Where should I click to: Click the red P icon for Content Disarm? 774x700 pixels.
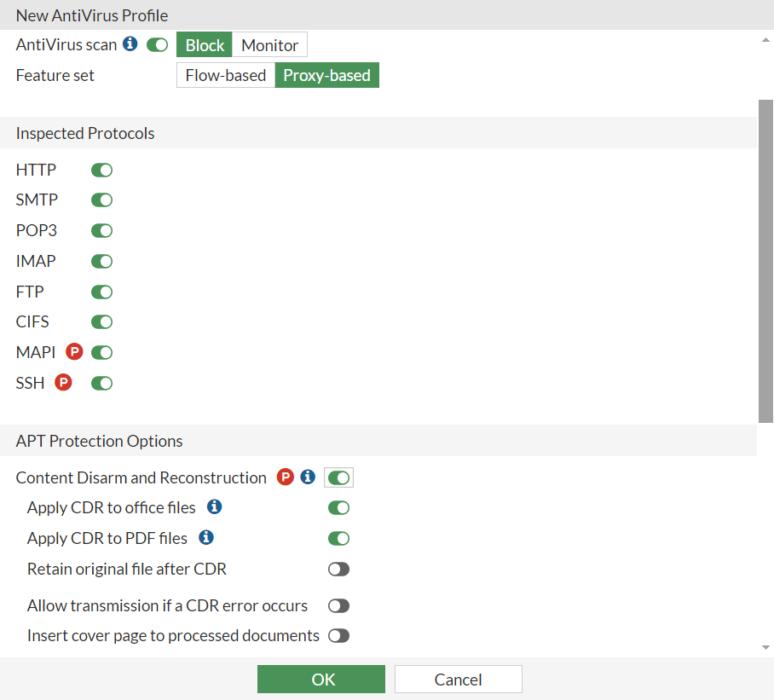click(286, 477)
